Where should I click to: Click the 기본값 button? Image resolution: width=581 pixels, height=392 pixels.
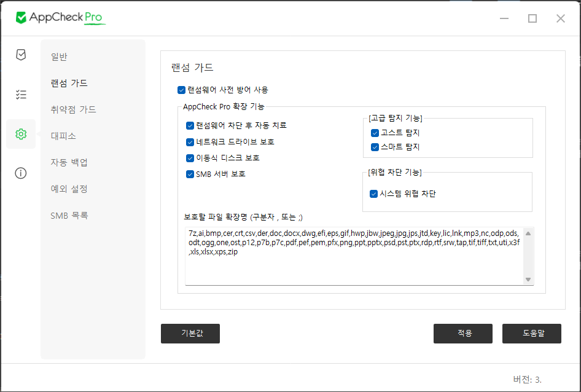pyautogui.click(x=190, y=334)
